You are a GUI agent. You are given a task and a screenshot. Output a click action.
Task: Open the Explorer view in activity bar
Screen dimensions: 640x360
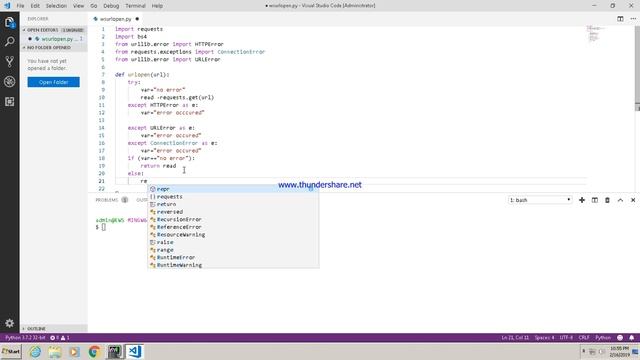point(9,22)
